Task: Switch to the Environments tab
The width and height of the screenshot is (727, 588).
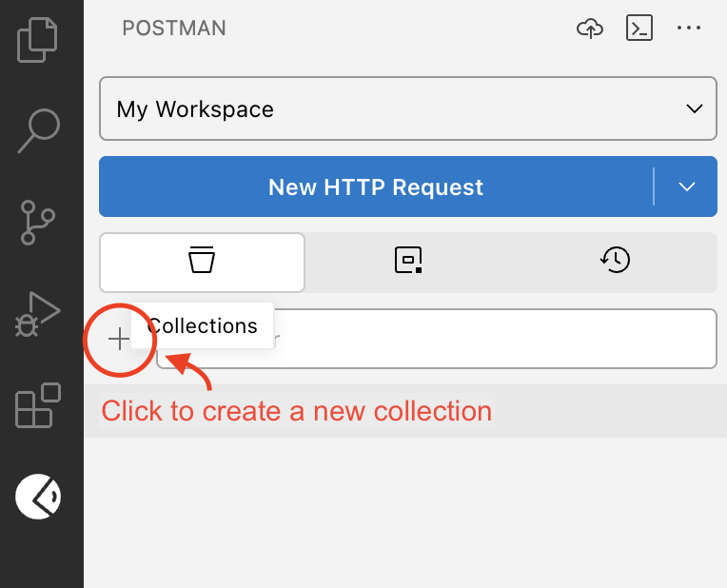Action: pyautogui.click(x=408, y=260)
